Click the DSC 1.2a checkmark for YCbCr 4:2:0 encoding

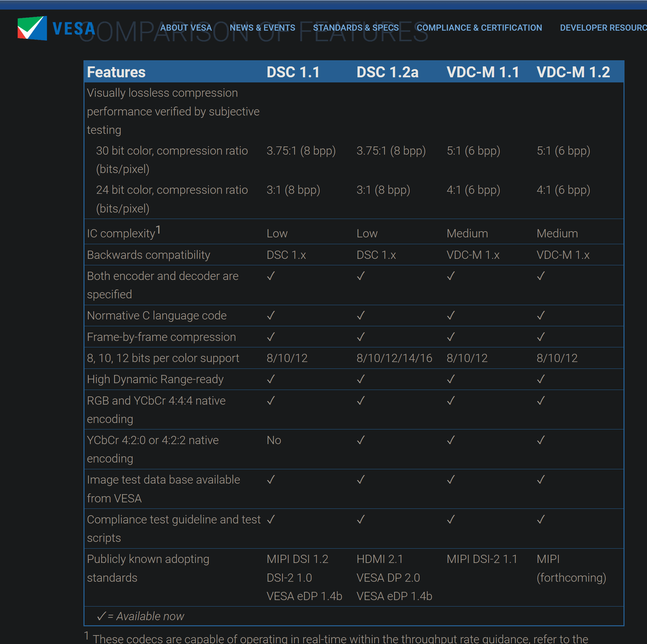pos(361,440)
